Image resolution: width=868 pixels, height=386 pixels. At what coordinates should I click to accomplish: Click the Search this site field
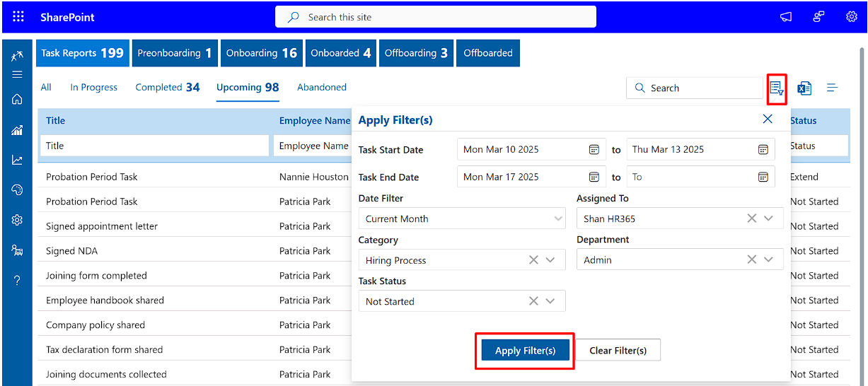pos(435,17)
